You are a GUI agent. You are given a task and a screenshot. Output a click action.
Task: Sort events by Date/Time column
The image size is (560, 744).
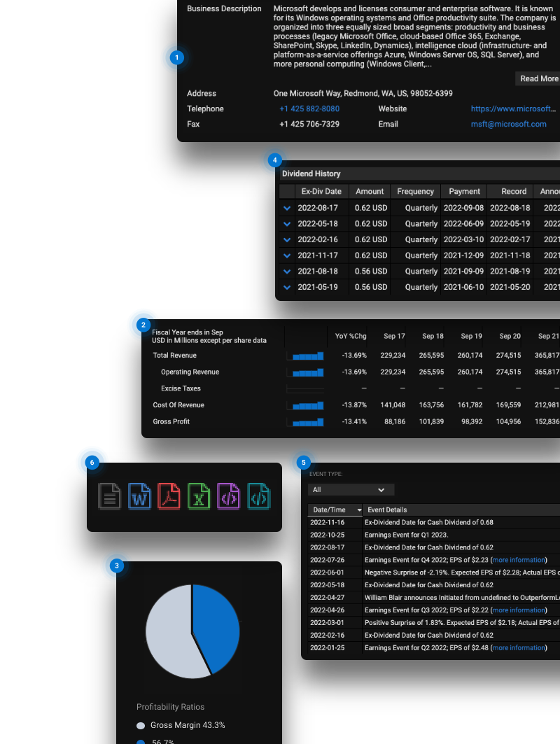pos(335,510)
